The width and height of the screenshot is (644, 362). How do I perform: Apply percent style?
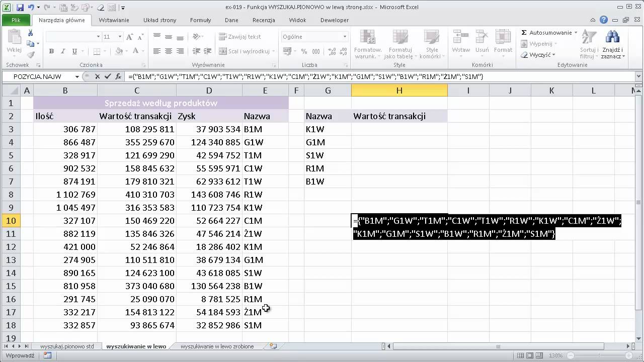304,51
